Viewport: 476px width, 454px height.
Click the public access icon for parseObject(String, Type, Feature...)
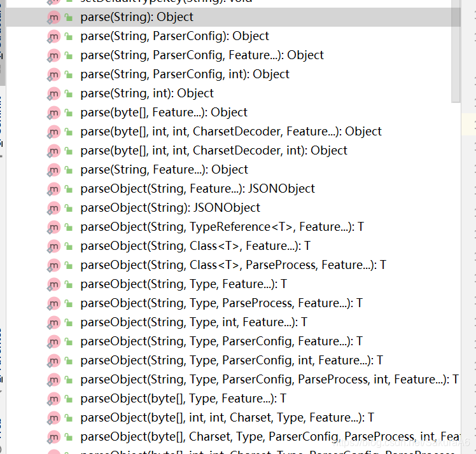(x=69, y=285)
